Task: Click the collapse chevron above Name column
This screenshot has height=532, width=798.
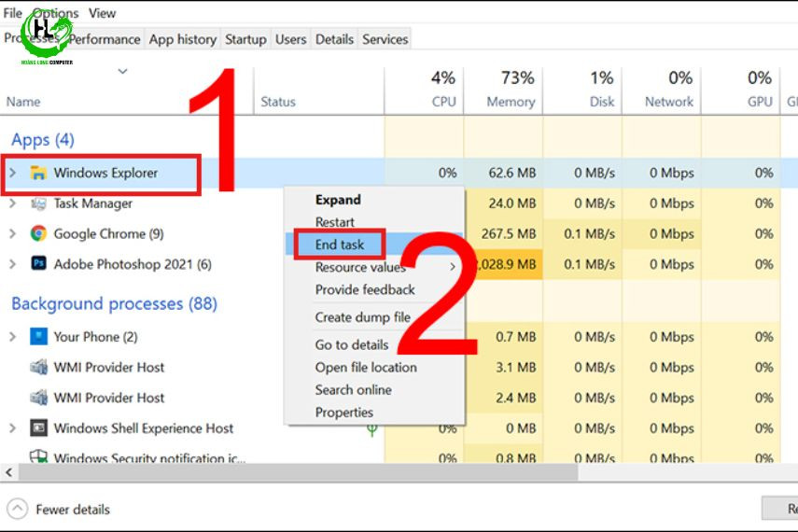Action: [122, 71]
